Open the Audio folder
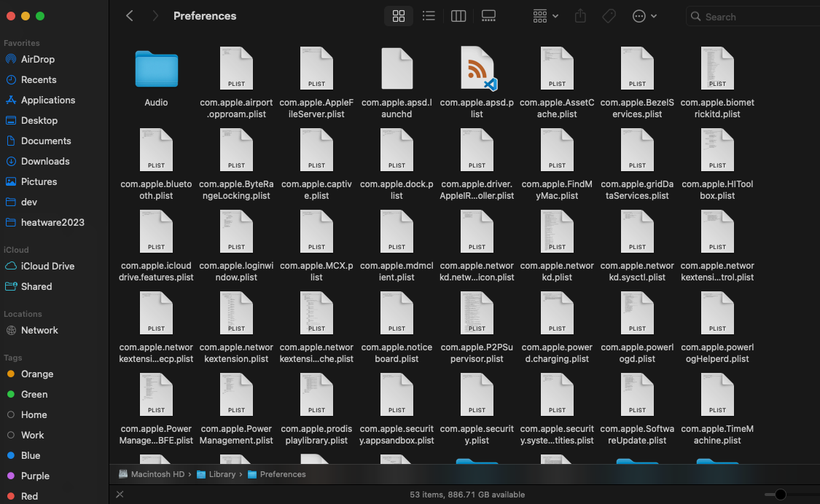Image resolution: width=820 pixels, height=504 pixels. point(156,69)
